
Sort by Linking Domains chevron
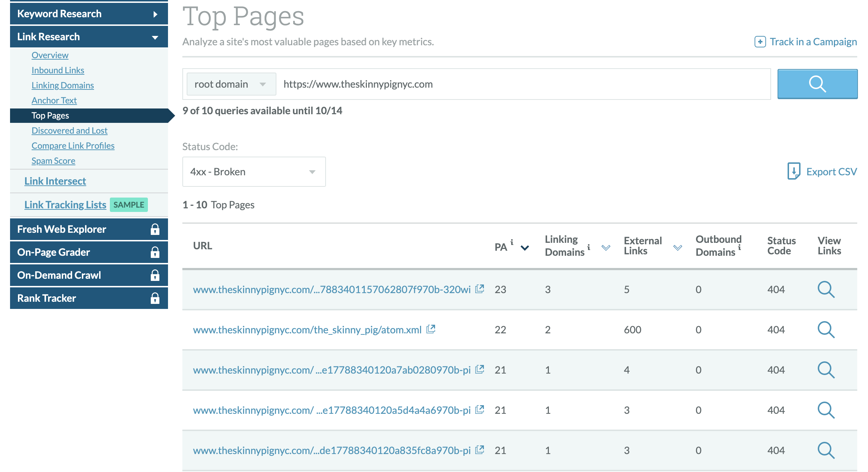(x=606, y=248)
